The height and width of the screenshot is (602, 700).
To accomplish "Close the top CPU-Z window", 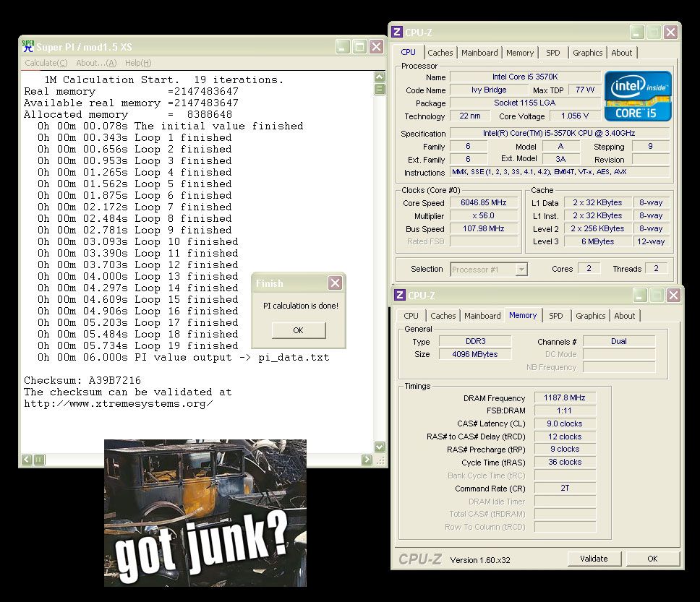I will 670,32.
